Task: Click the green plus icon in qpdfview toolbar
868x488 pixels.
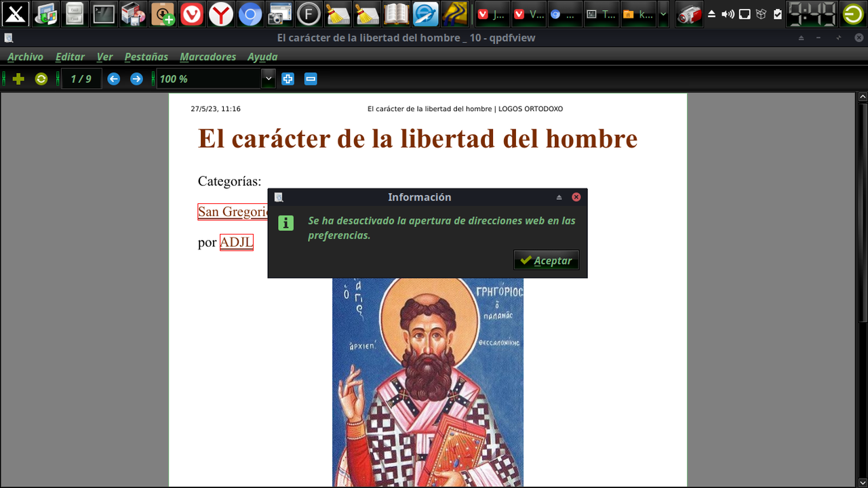Action: 18,79
